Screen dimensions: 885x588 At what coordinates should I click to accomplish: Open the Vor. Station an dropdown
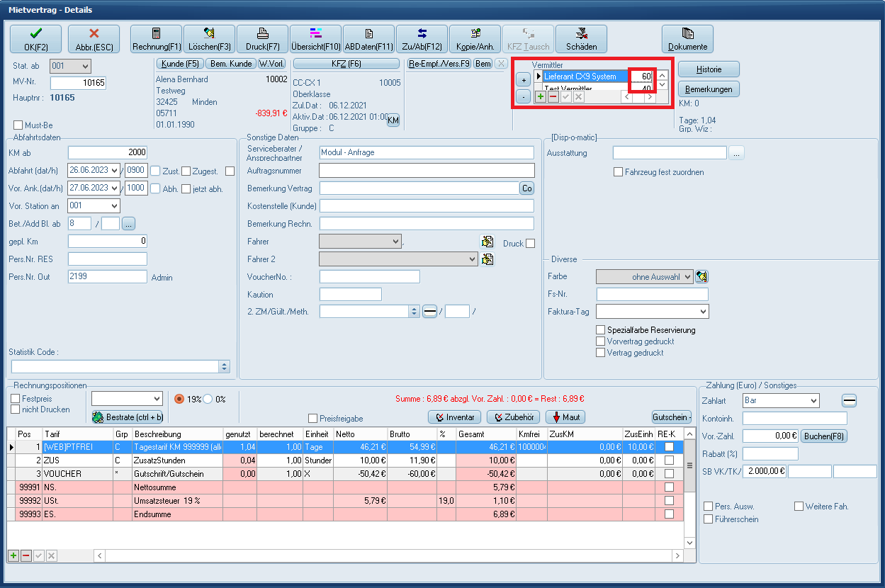pos(94,205)
